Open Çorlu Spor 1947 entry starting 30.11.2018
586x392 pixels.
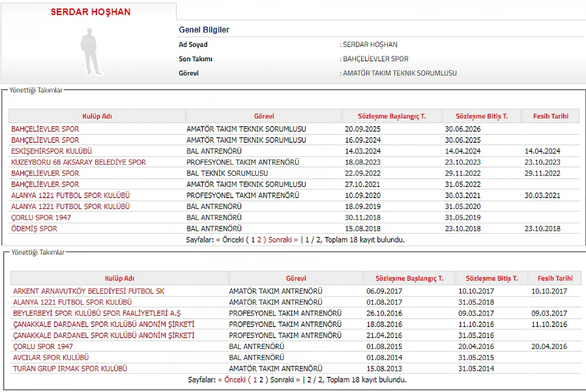click(41, 217)
